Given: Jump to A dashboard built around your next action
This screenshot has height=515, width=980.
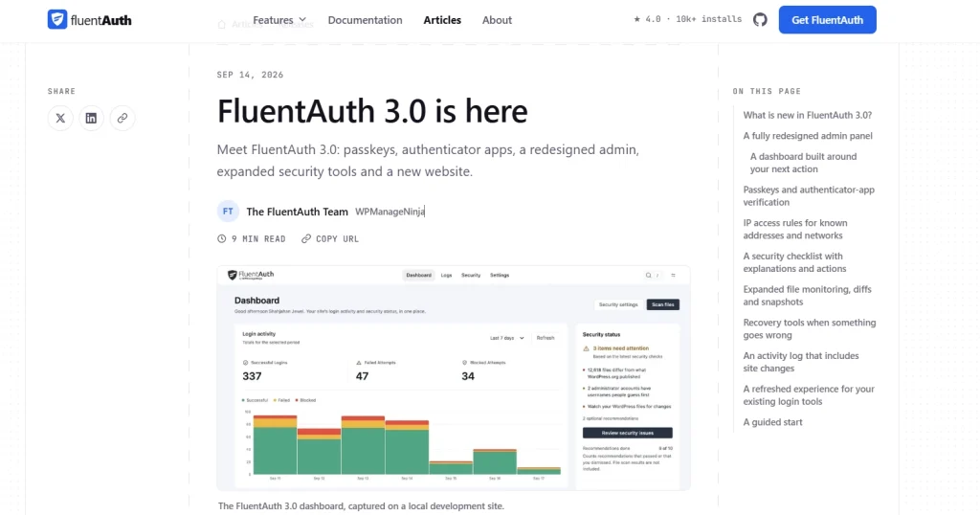Looking at the screenshot, I should pos(803,163).
